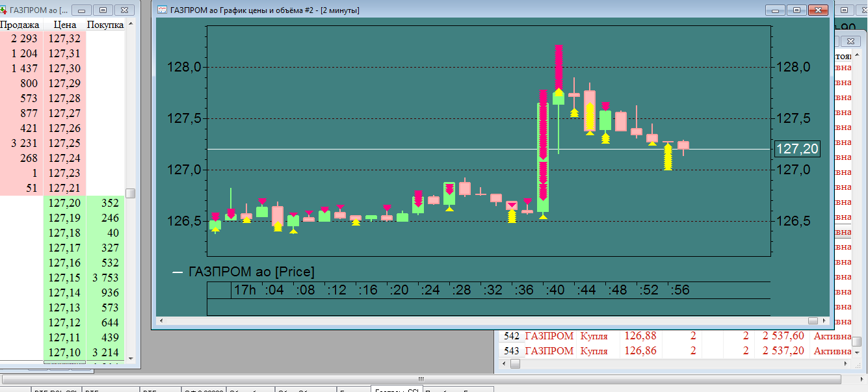The image size is (868, 392).
Task: Select the 127,16 bid price cell
Action: [x=64, y=263]
